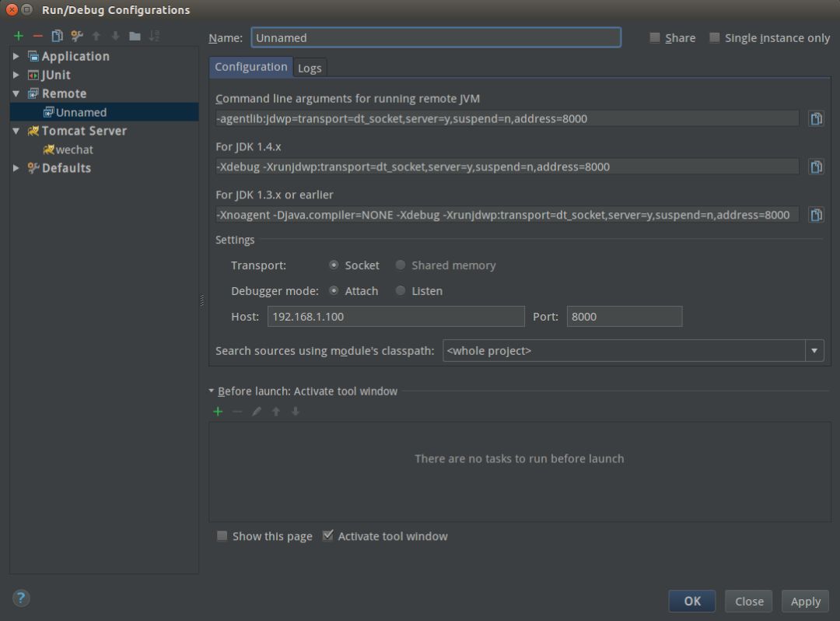
Task: Click the Application node icon
Action: click(x=33, y=56)
